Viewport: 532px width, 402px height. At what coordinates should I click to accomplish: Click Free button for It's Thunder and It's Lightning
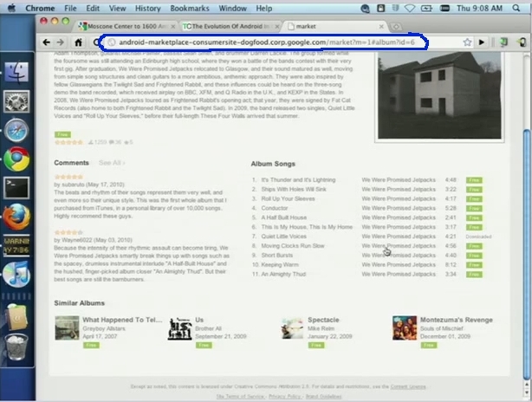tap(474, 180)
